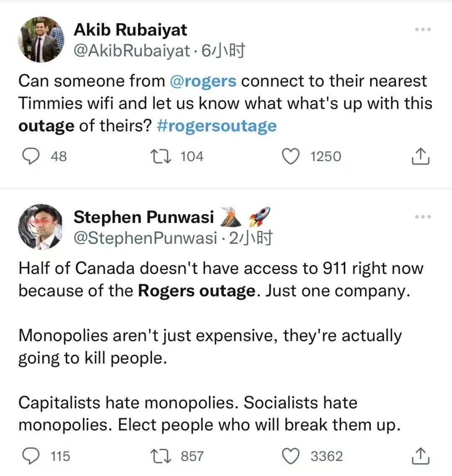Retweet Stephen Punwasi's monopolies tweet
This screenshot has width=452, height=476.
point(161,456)
